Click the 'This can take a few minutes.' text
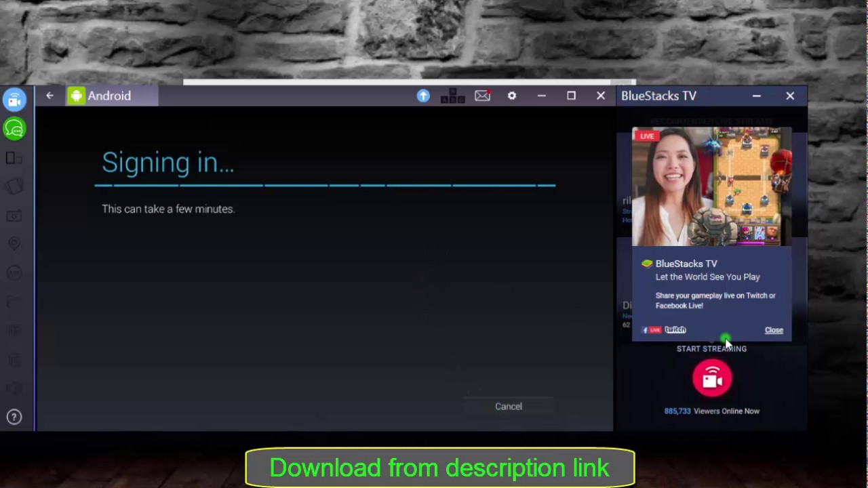This screenshot has width=868, height=488. point(168,209)
